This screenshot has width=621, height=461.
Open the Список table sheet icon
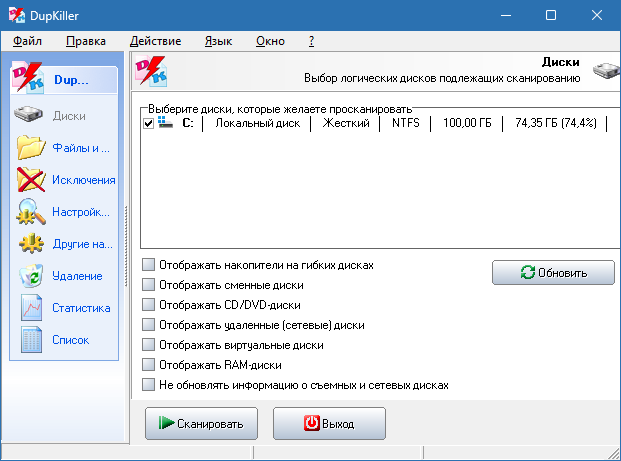click(31, 340)
